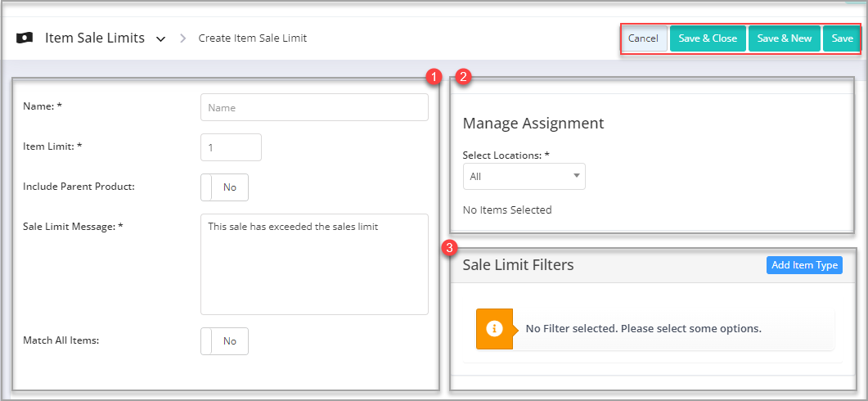This screenshot has height=401, width=868.
Task: Click into the Name input field
Action: click(314, 107)
